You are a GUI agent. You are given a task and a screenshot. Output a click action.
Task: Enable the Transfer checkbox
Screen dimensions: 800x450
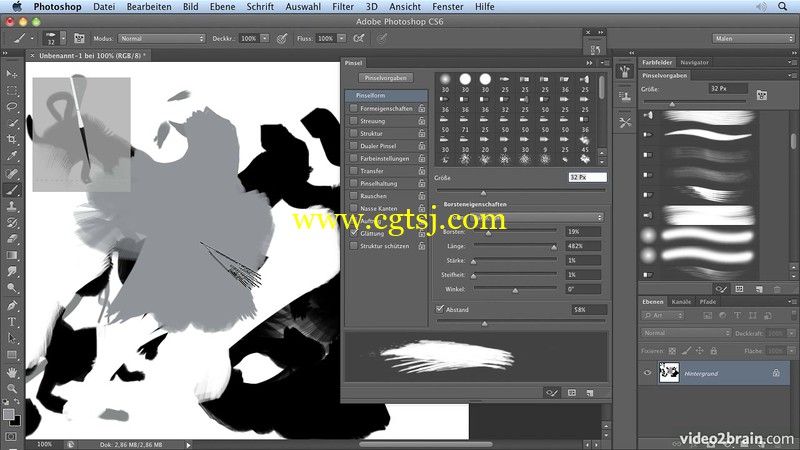(x=354, y=171)
